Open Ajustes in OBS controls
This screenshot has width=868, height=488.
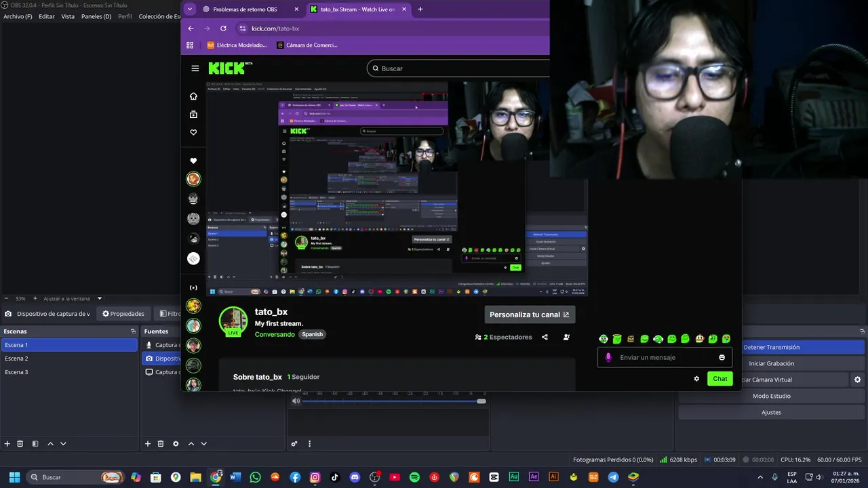[x=771, y=412]
